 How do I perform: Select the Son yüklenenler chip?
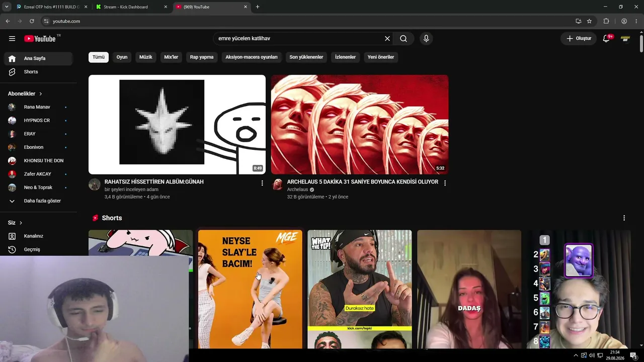point(306,57)
